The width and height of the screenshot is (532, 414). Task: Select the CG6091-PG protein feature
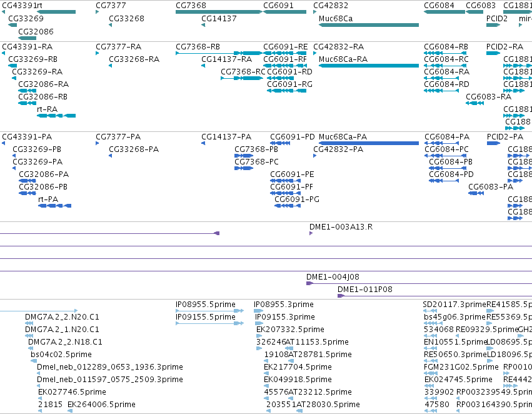(288, 206)
